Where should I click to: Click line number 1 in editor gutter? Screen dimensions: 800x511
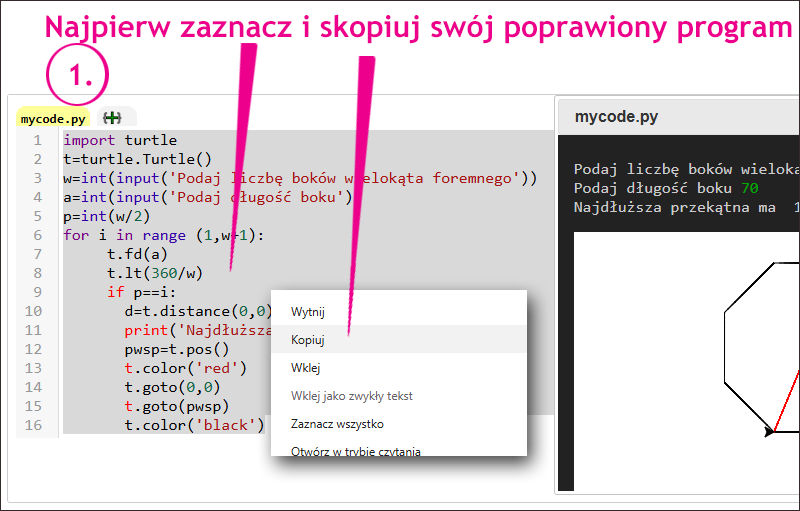[x=37, y=141]
